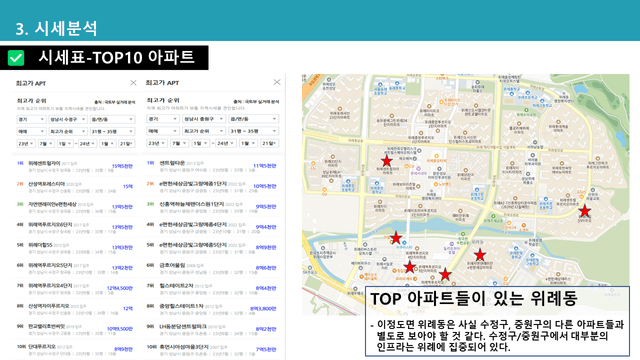Expand the 31평~35평 size dropdown in the 중원구 panel
The height and width of the screenshot is (360, 640).
(x=253, y=131)
